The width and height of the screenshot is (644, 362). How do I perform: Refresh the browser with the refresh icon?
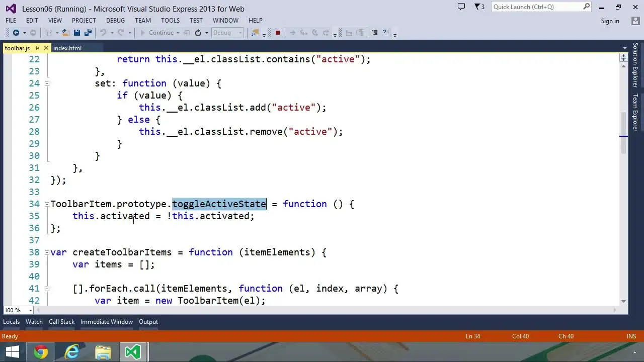[x=198, y=33]
